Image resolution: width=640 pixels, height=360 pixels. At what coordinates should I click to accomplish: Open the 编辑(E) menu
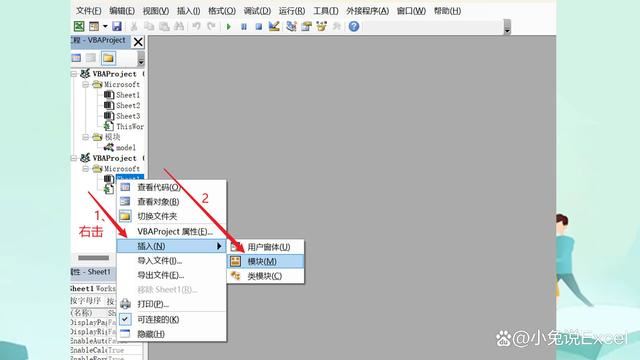click(x=122, y=11)
